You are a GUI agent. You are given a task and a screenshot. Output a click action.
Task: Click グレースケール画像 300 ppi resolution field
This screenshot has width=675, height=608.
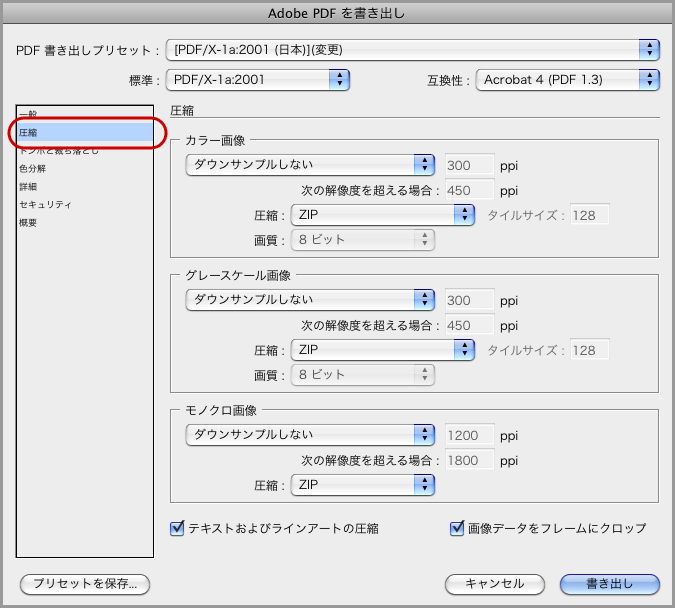coord(469,300)
